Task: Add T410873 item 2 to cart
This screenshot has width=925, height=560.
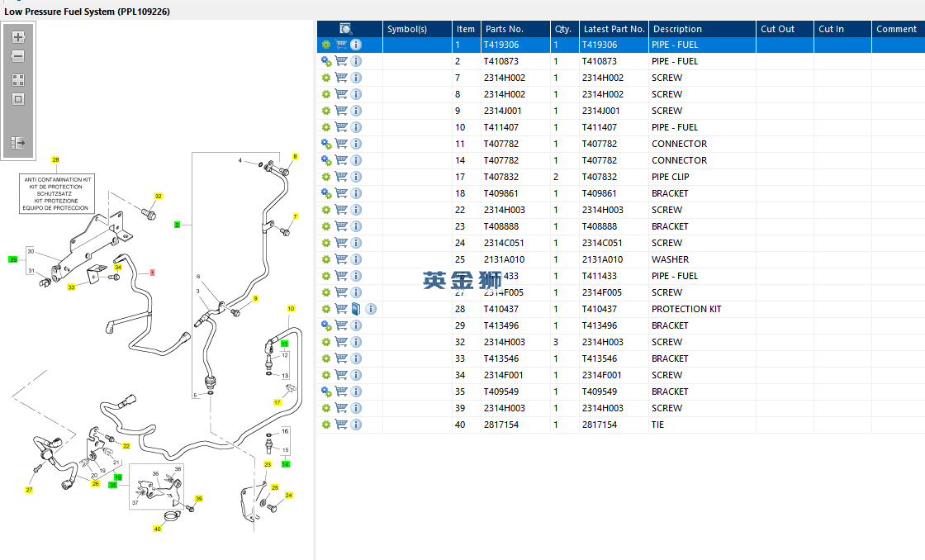Action: click(341, 61)
